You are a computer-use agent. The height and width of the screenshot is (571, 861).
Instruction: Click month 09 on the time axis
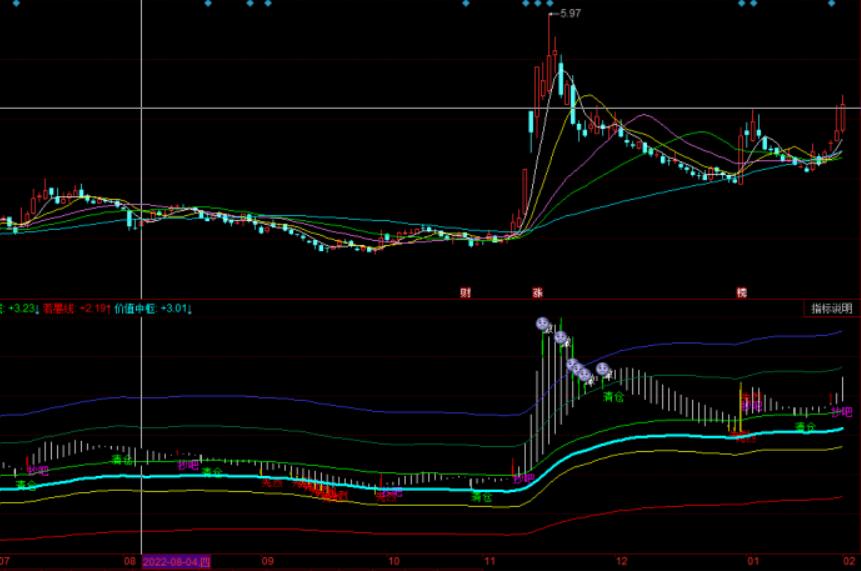coord(266,562)
